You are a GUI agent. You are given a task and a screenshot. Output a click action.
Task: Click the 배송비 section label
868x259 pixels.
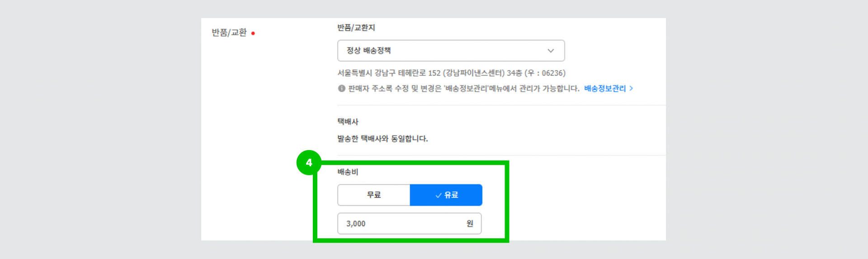point(348,172)
